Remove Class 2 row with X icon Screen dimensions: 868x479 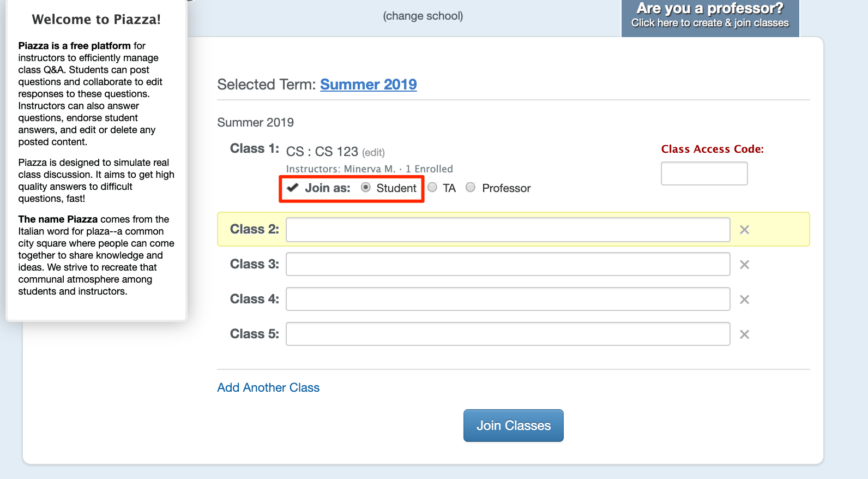744,230
